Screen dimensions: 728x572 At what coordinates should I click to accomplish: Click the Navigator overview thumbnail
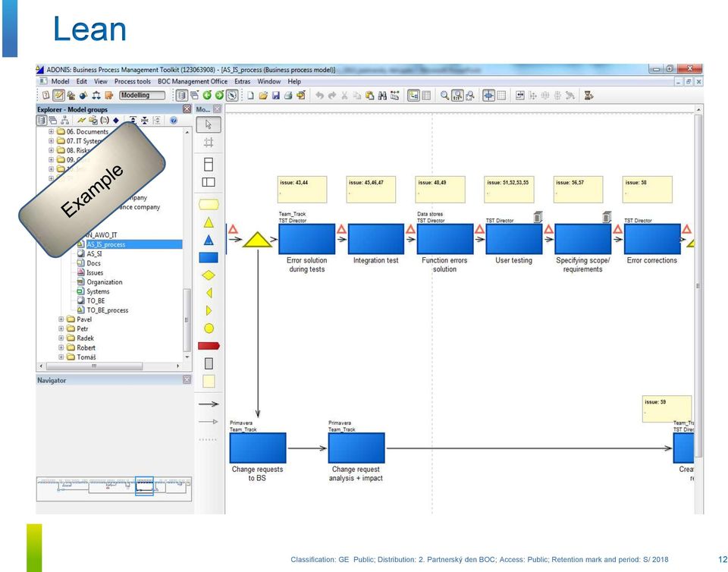[x=114, y=488]
